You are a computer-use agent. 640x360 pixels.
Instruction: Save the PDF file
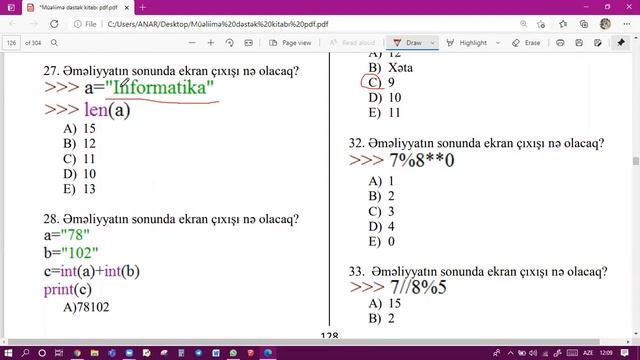click(579, 43)
